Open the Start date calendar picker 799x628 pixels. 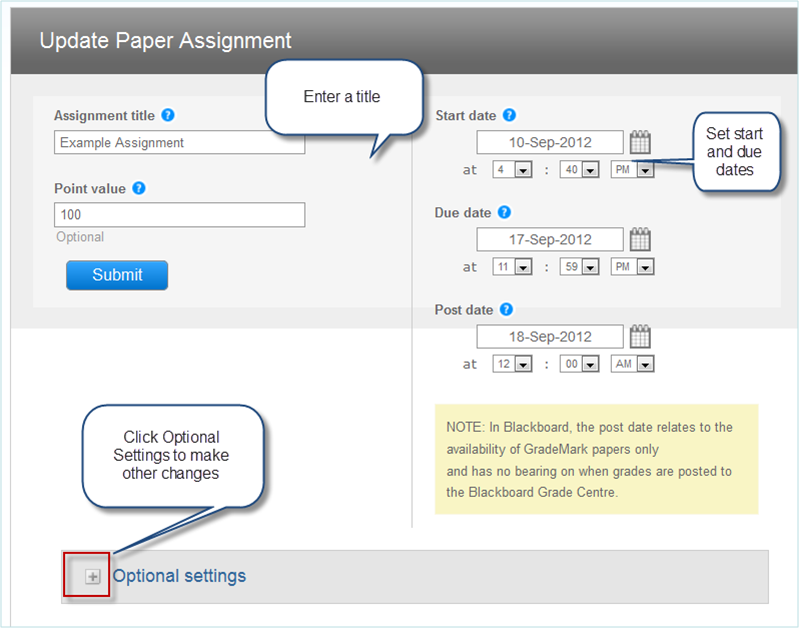[640, 143]
